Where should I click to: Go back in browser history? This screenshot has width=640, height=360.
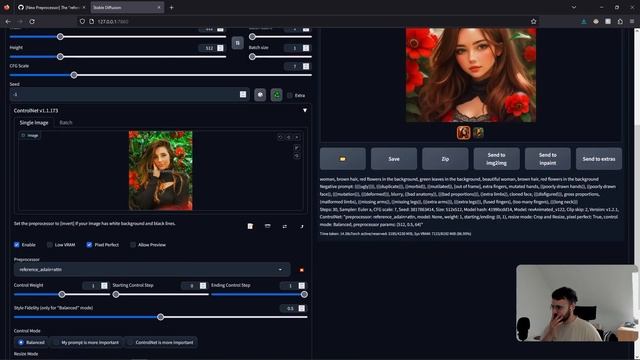8,21
